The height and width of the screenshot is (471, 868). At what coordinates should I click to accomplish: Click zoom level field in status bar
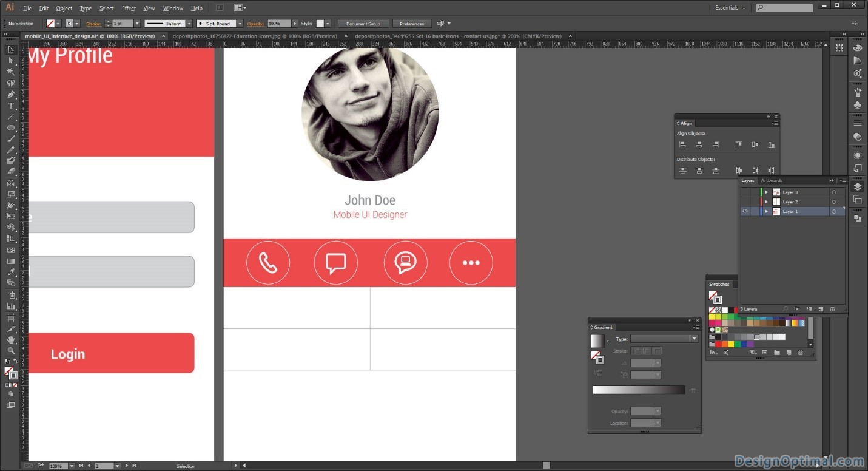[58, 466]
